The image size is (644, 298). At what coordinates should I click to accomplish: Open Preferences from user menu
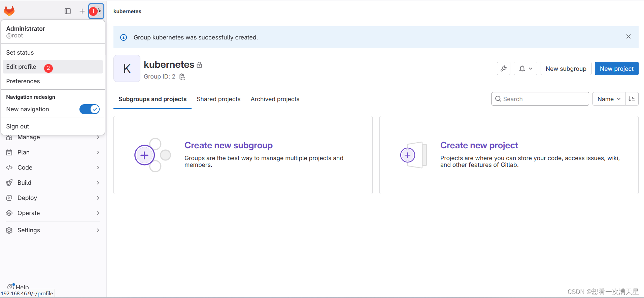(x=53, y=81)
